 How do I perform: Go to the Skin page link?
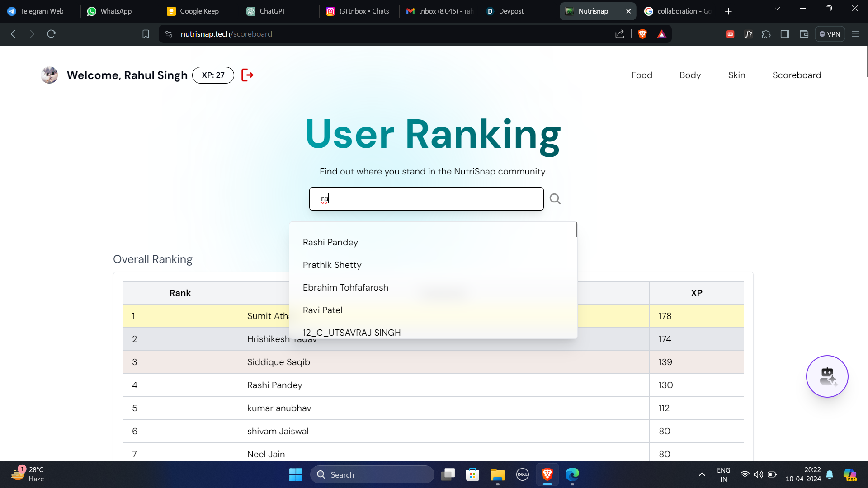coord(736,75)
